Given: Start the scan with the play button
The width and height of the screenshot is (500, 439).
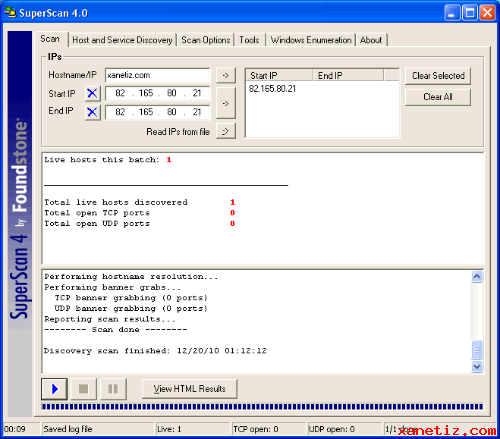Looking at the screenshot, I should [x=54, y=389].
